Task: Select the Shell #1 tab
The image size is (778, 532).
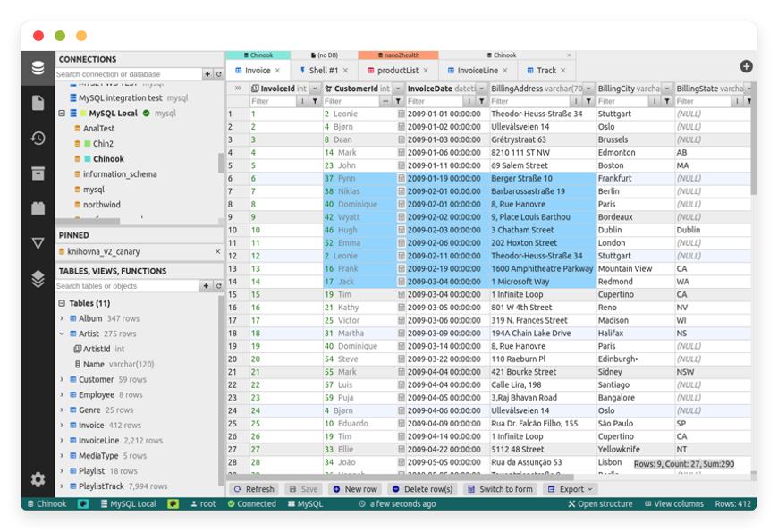Action: pyautogui.click(x=324, y=71)
